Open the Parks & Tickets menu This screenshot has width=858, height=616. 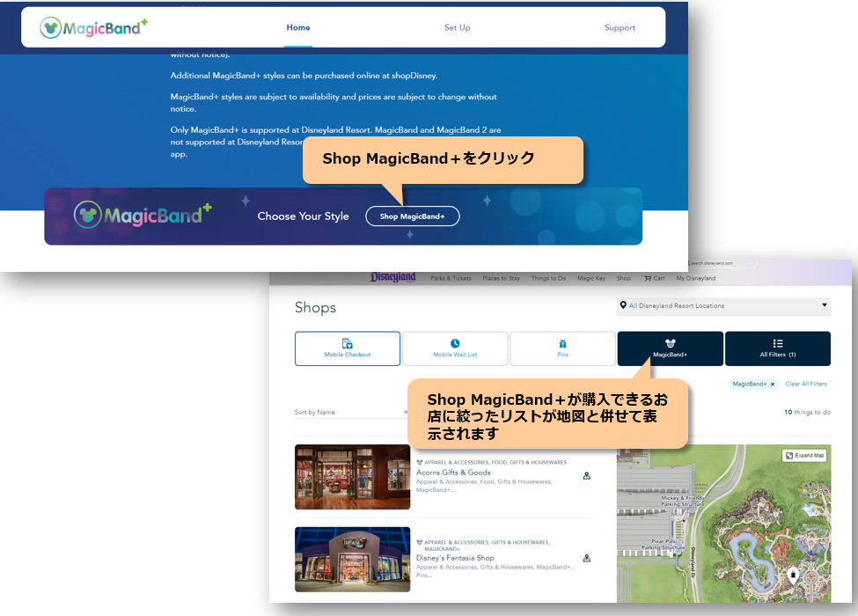pos(451,278)
